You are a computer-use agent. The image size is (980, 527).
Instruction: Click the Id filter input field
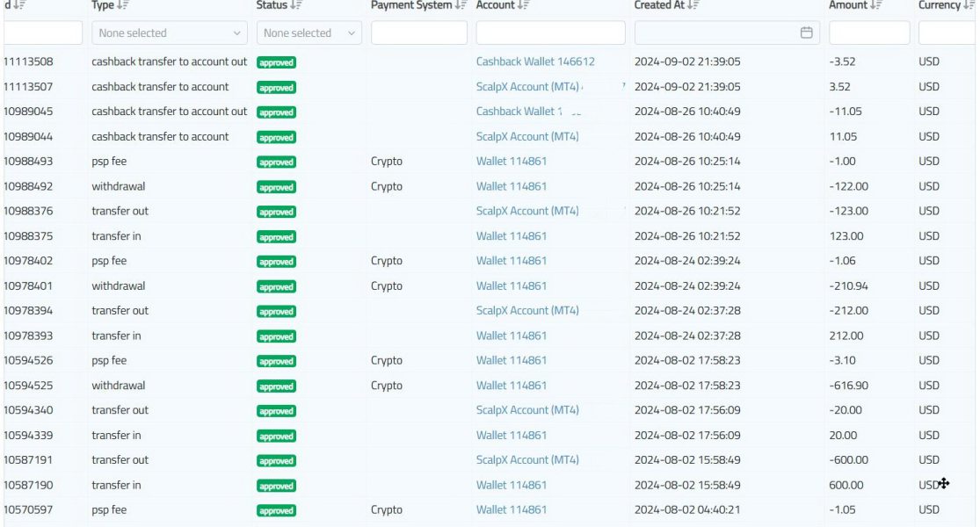click(42, 33)
